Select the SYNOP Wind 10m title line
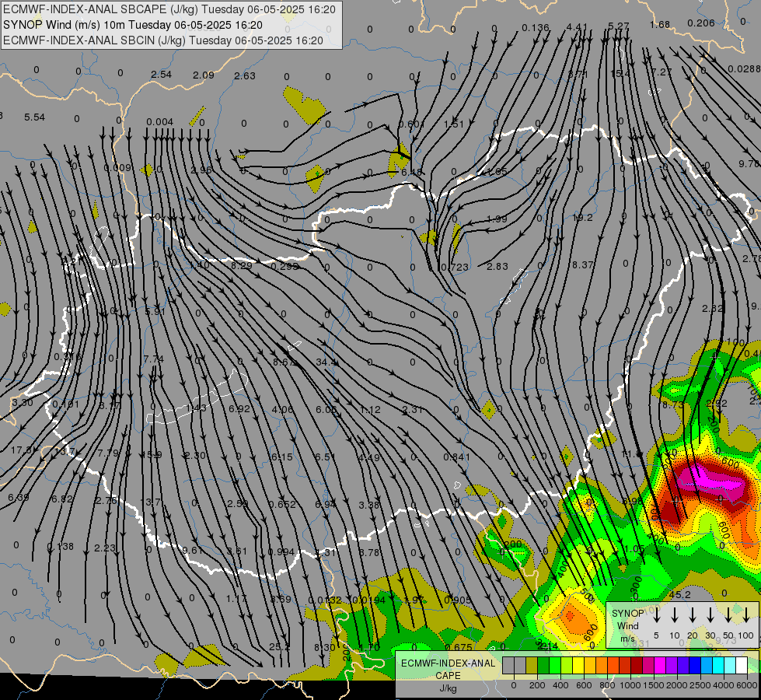The width and height of the screenshot is (761, 700). coord(132,25)
